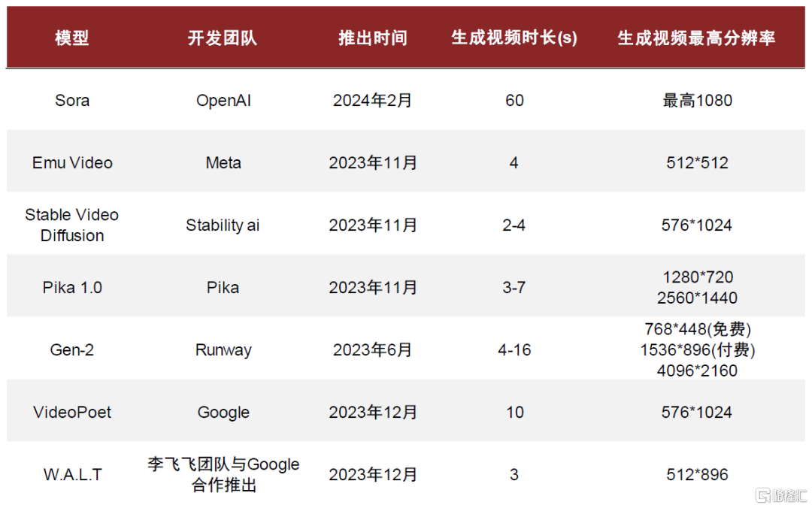The height and width of the screenshot is (508, 812).
Task: Click the 2023年6月 date cell
Action: [372, 349]
